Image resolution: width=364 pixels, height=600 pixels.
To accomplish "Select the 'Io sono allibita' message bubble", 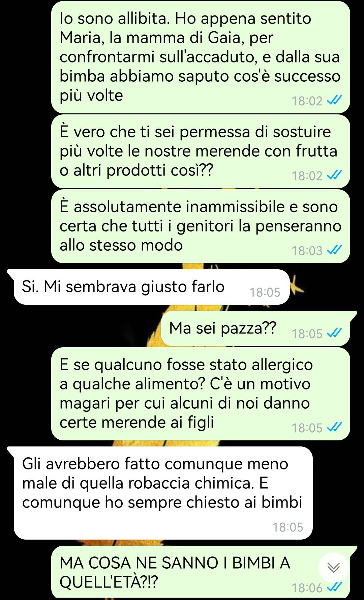I will pyautogui.click(x=201, y=57).
